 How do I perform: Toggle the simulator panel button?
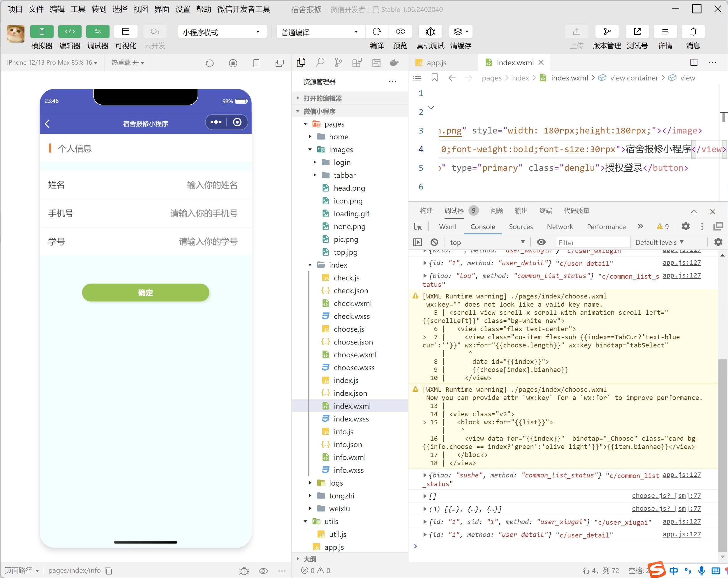42,32
